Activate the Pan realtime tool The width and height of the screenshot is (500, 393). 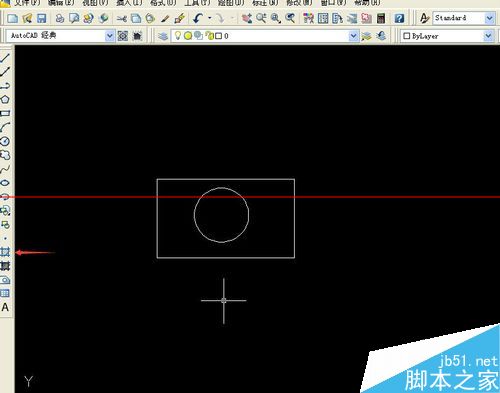pyautogui.click(x=247, y=18)
